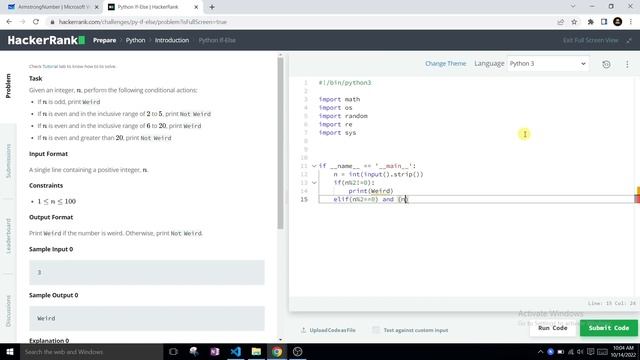Open the Discussions side tab
Screen dimensions: 640x360
coord(8,311)
